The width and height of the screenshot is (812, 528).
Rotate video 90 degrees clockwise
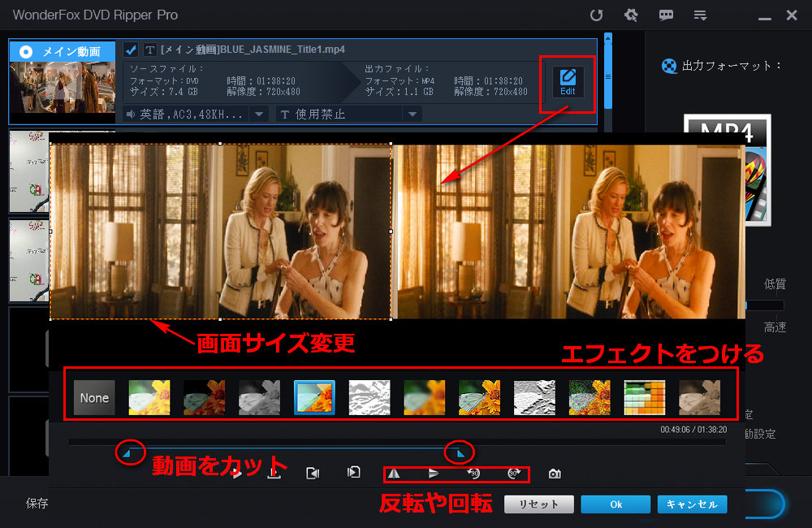[514, 474]
